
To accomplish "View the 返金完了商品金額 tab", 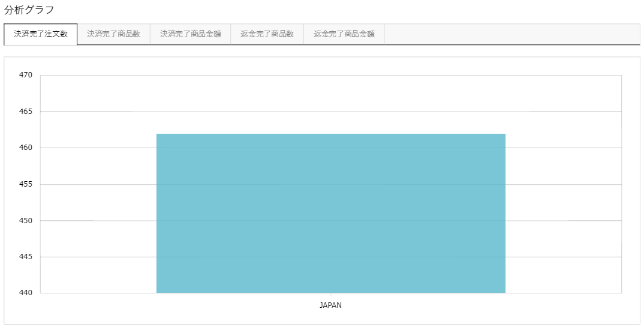I will click(x=344, y=34).
